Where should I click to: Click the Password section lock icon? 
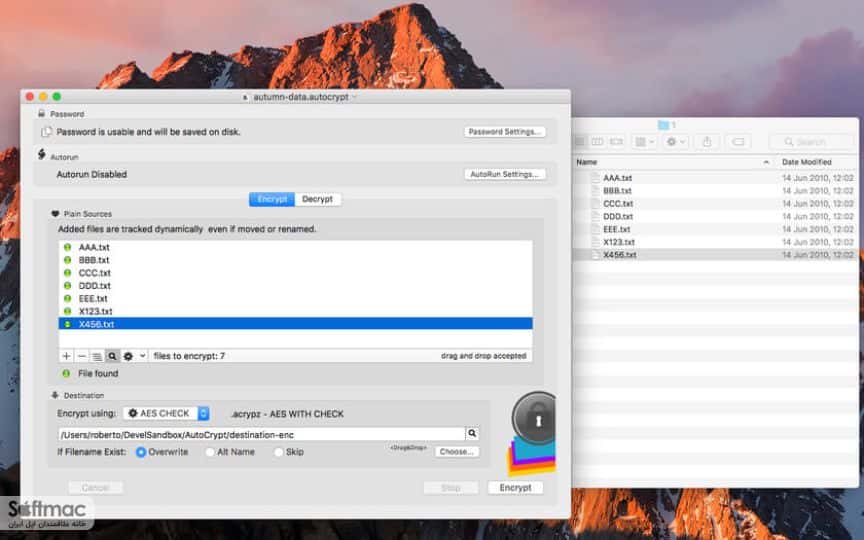[x=41, y=114]
